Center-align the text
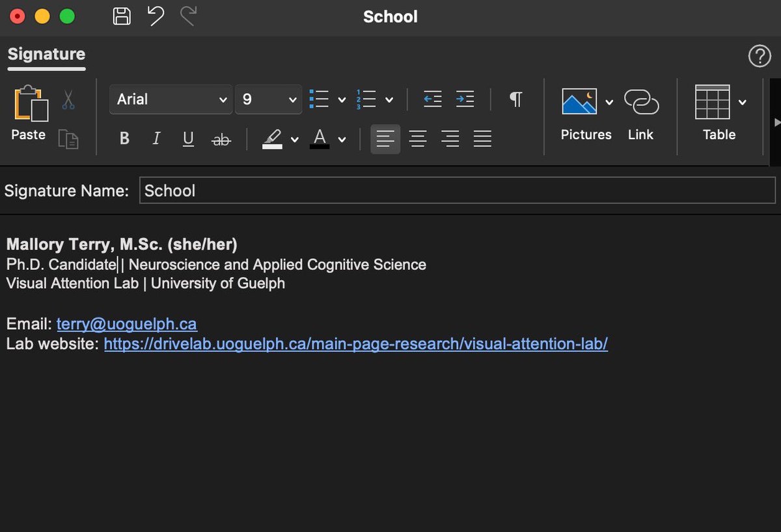 418,139
